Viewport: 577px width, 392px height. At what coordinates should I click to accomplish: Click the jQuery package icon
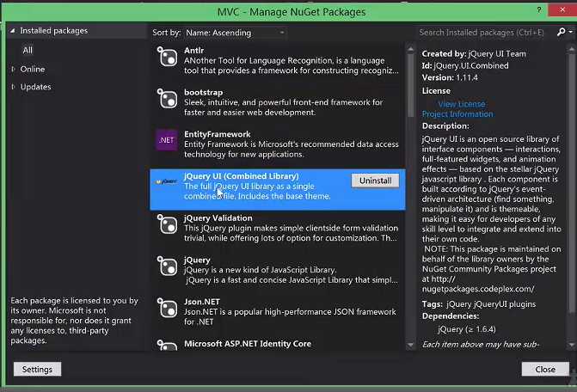tap(167, 266)
